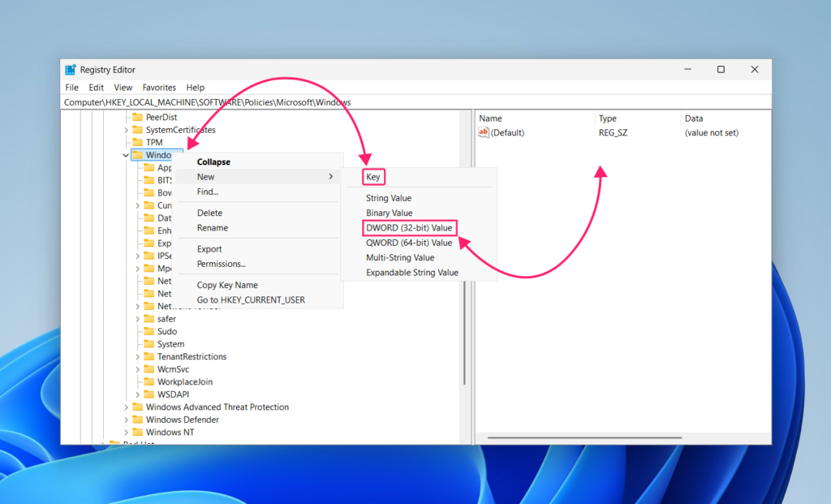
Task: Expand the Windows NT key
Action: coord(126,433)
